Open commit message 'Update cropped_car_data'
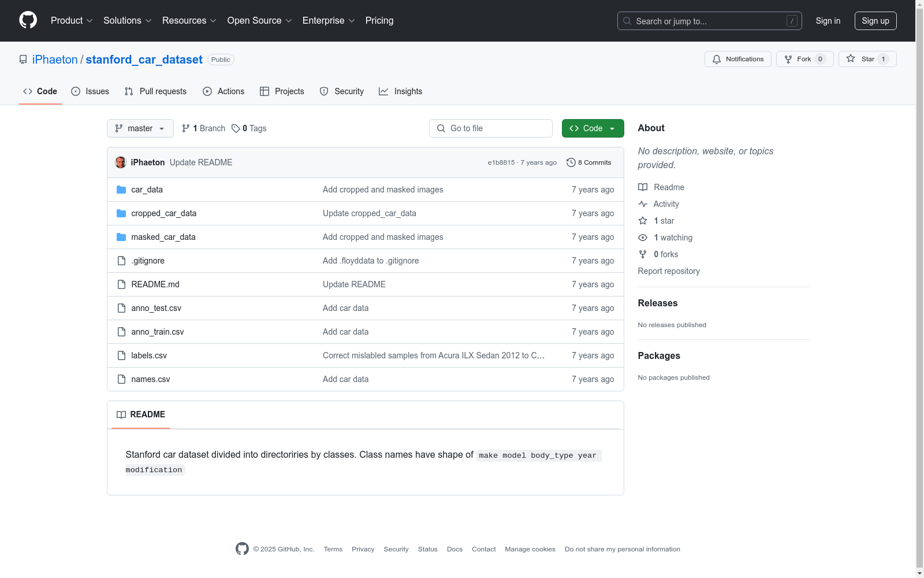Viewport: 924px width, 578px height. coord(370,213)
